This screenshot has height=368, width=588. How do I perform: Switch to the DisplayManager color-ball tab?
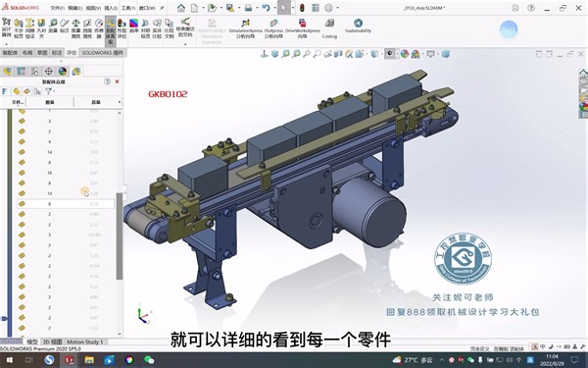click(63, 71)
